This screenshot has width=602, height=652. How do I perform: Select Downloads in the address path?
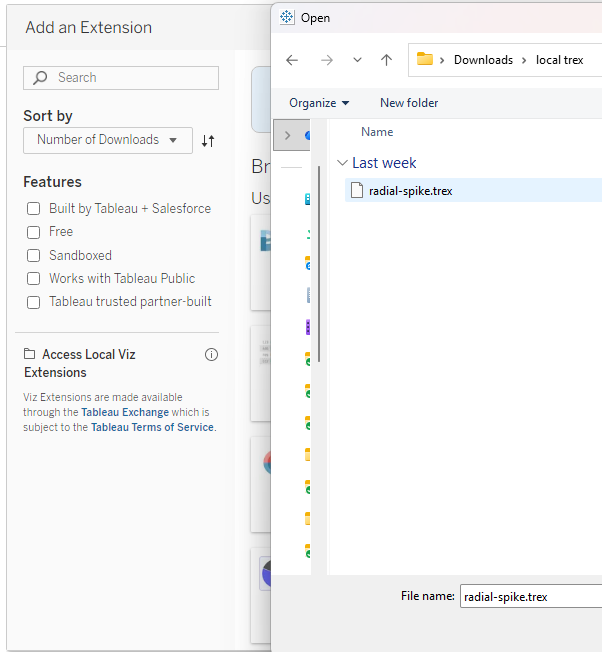click(483, 60)
